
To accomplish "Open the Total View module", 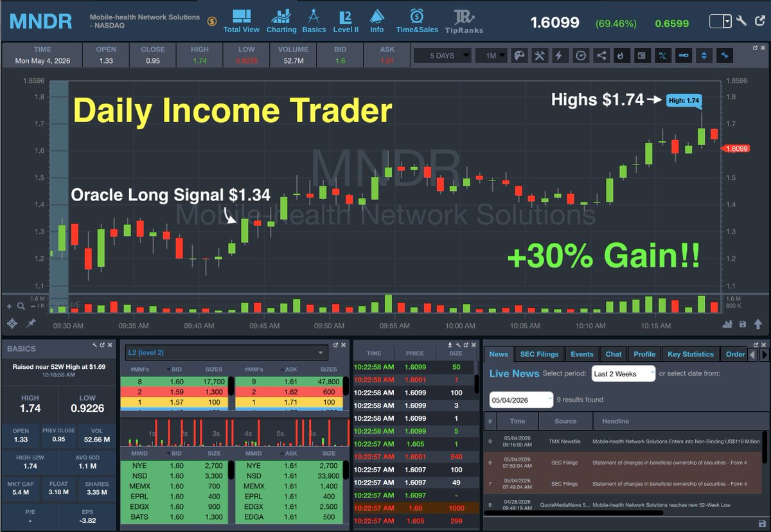I will (242, 21).
